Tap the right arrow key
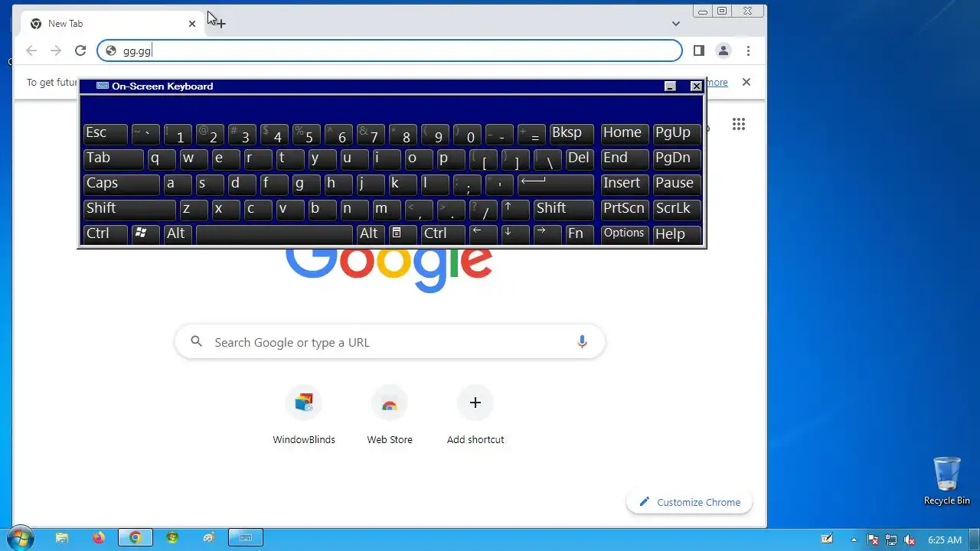Image resolution: width=980 pixels, height=551 pixels. point(547,235)
